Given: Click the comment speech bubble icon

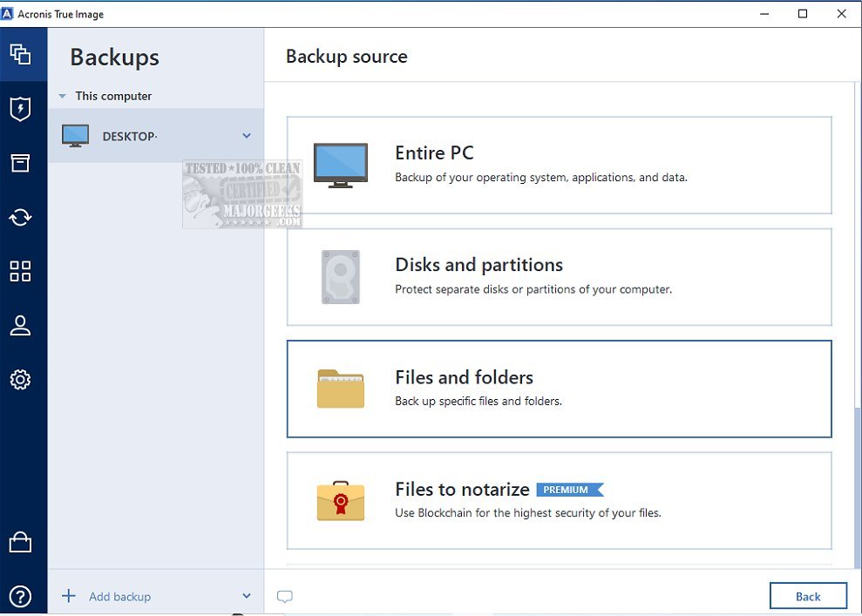Looking at the screenshot, I should [x=285, y=596].
